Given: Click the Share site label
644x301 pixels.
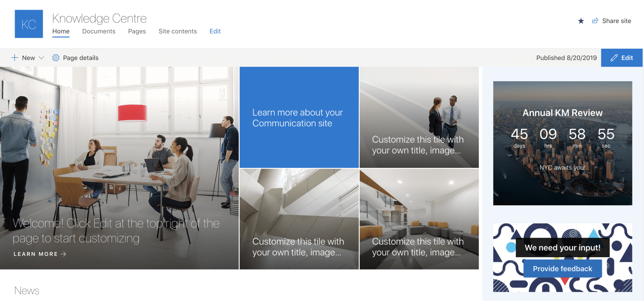Looking at the screenshot, I should click(616, 21).
